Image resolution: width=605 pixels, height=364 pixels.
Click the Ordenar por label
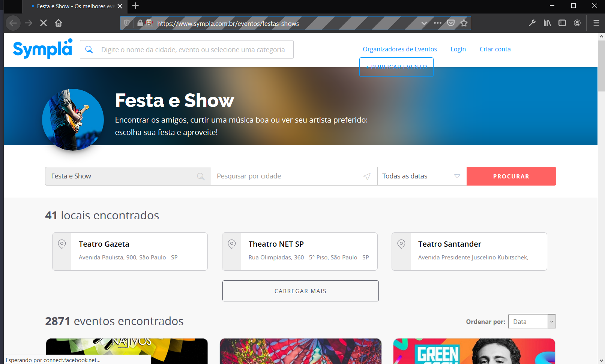pyautogui.click(x=486, y=322)
